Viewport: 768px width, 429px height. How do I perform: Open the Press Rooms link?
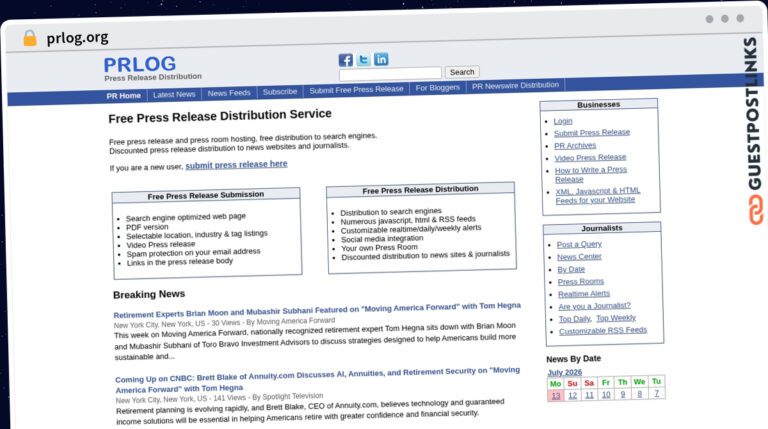tap(580, 282)
